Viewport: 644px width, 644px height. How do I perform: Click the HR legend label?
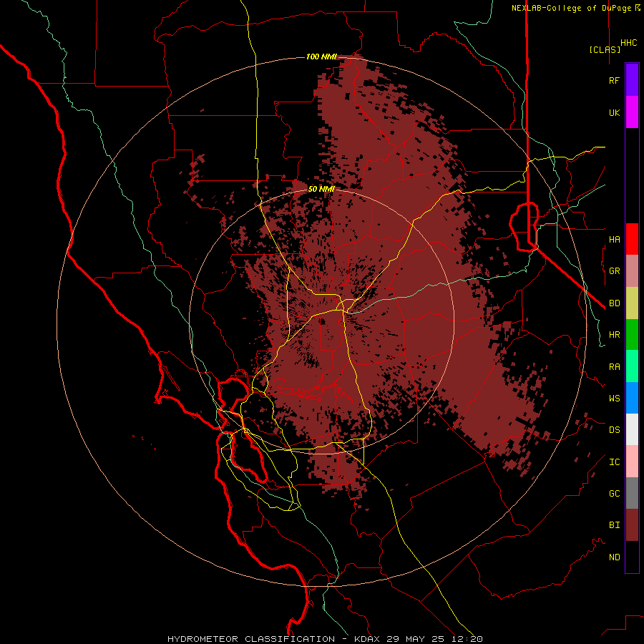(x=615, y=335)
